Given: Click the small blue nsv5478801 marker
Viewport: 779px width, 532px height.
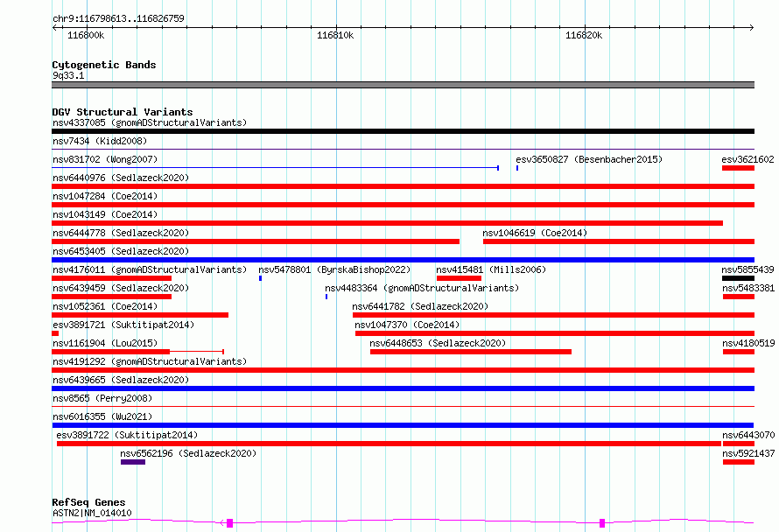Looking at the screenshot, I should click(260, 278).
